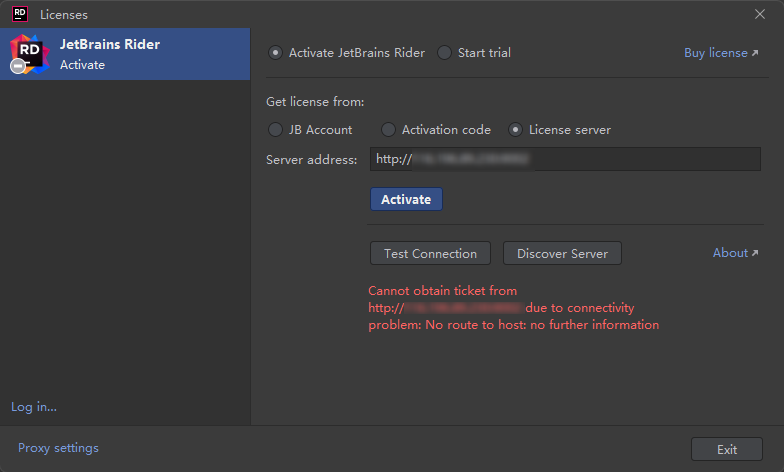Click the external arrow beside About
Screen dimensions: 784x472
(x=754, y=254)
